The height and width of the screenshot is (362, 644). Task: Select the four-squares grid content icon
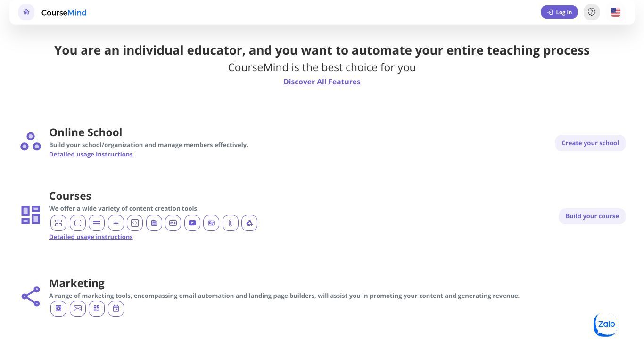tap(58, 223)
